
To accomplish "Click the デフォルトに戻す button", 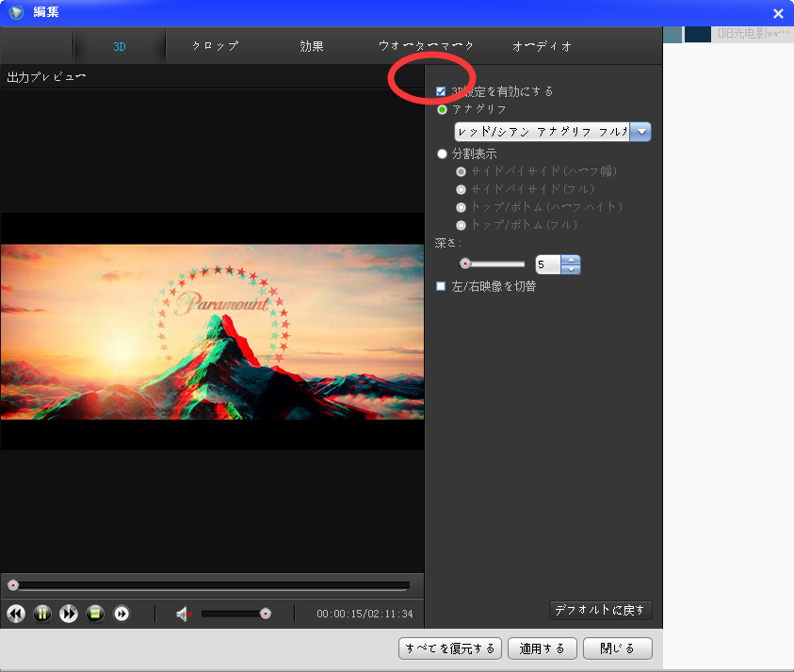I will pos(600,611).
